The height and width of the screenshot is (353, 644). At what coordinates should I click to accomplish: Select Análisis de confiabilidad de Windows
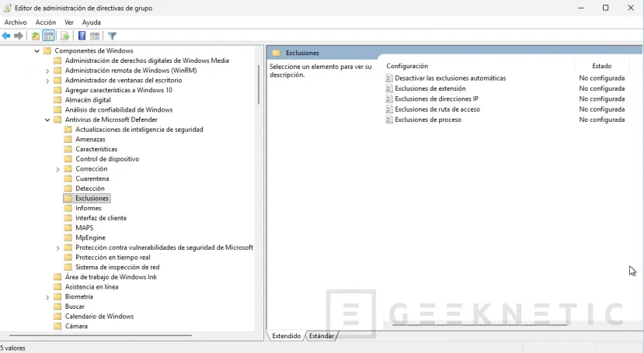coord(119,110)
